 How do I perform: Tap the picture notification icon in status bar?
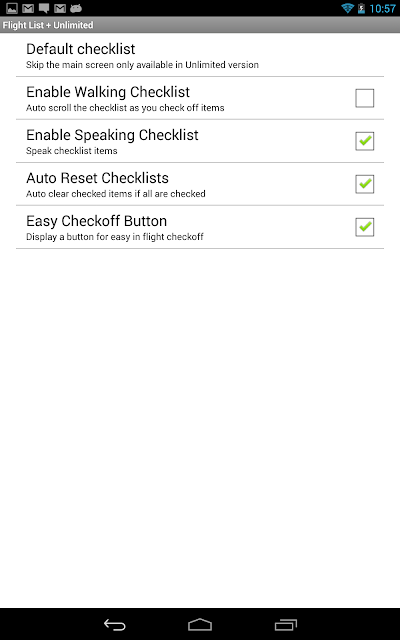12,8
